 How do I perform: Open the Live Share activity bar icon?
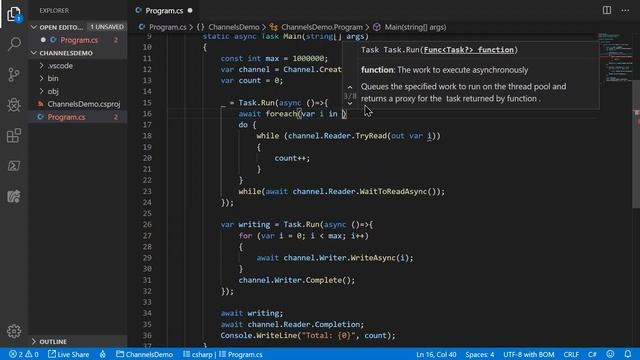click(x=14, y=196)
